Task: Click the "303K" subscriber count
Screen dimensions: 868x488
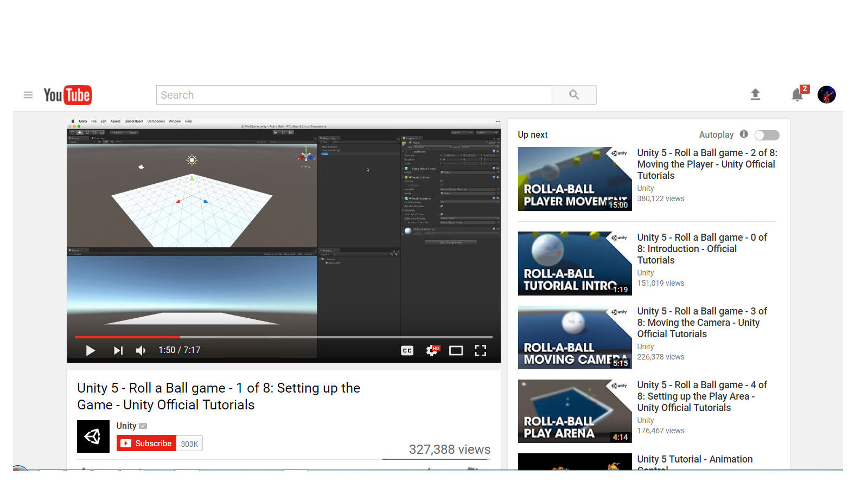Action: tap(189, 444)
